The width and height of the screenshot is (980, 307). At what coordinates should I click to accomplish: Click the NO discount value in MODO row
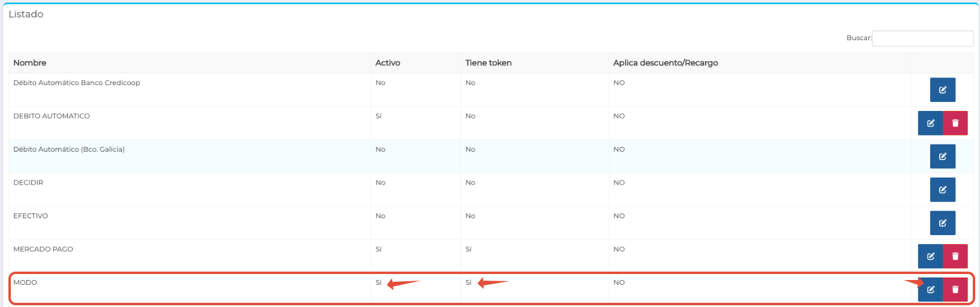pyautogui.click(x=619, y=282)
